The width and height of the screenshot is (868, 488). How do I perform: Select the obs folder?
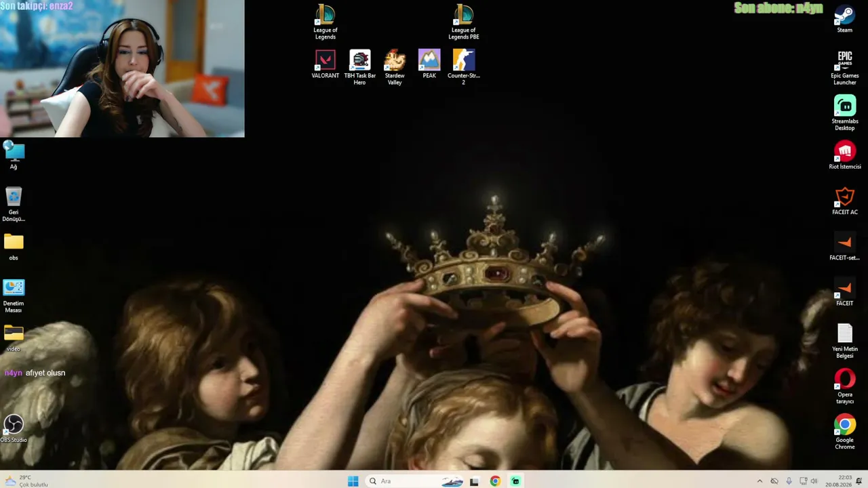point(14,247)
